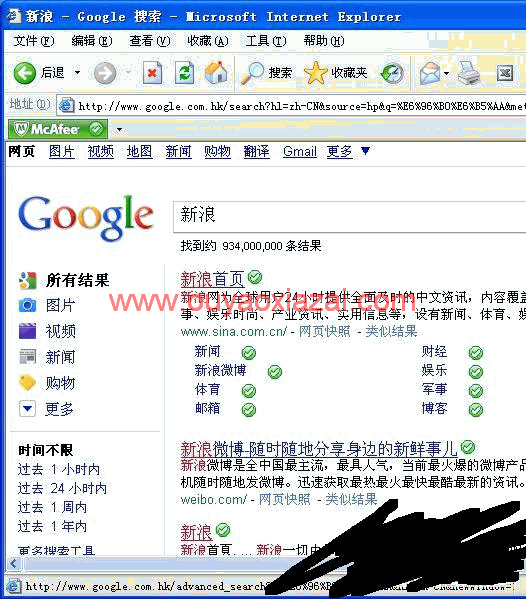Print the page with printer icon
526x599 pixels.
pos(469,73)
